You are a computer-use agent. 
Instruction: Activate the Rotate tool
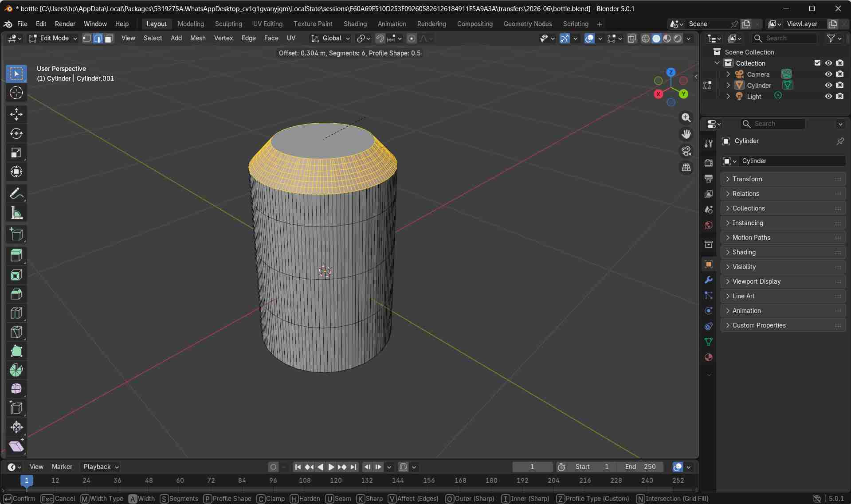click(x=16, y=133)
